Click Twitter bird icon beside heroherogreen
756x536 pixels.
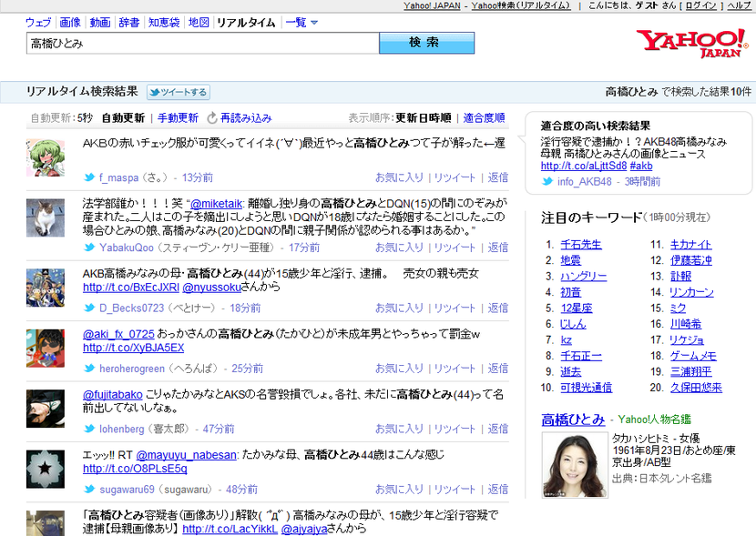point(89,369)
